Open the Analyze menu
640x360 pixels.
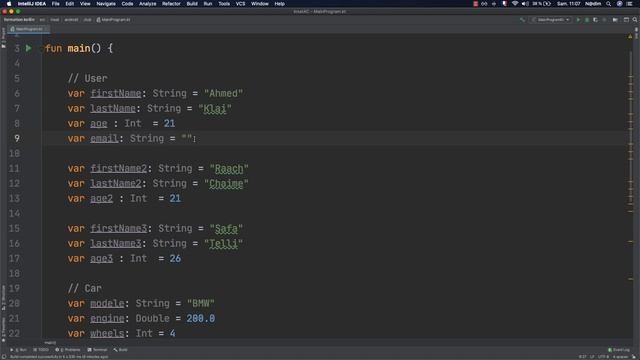pos(147,4)
